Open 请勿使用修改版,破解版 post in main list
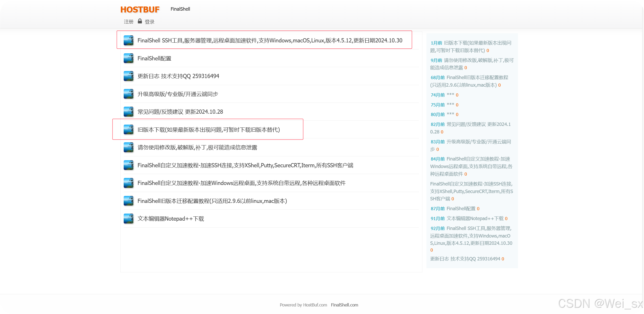 point(197,148)
